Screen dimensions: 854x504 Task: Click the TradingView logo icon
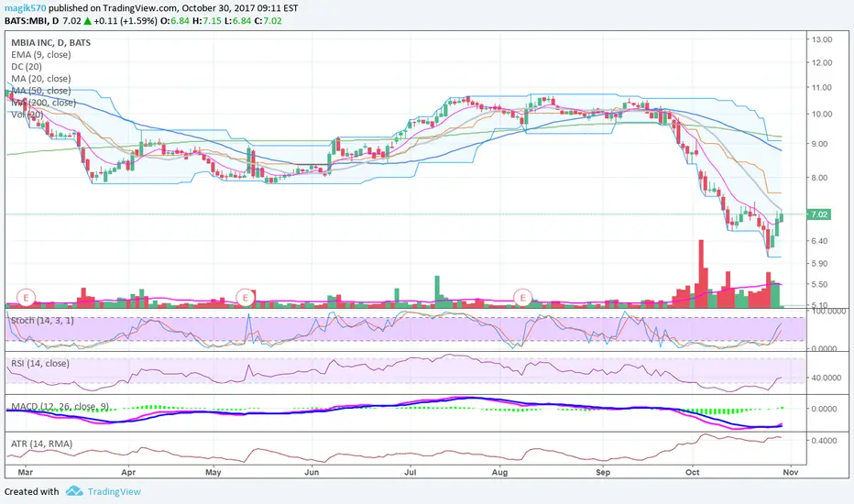coord(74,491)
